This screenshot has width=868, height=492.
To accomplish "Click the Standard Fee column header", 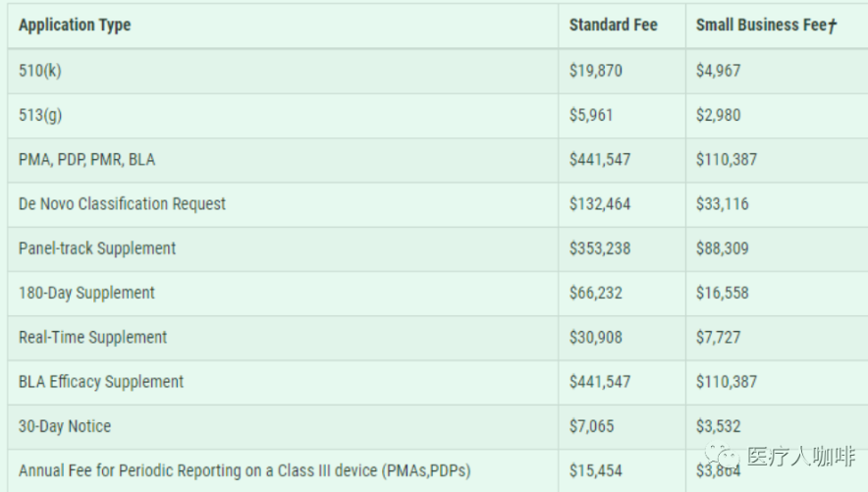I will (x=614, y=25).
